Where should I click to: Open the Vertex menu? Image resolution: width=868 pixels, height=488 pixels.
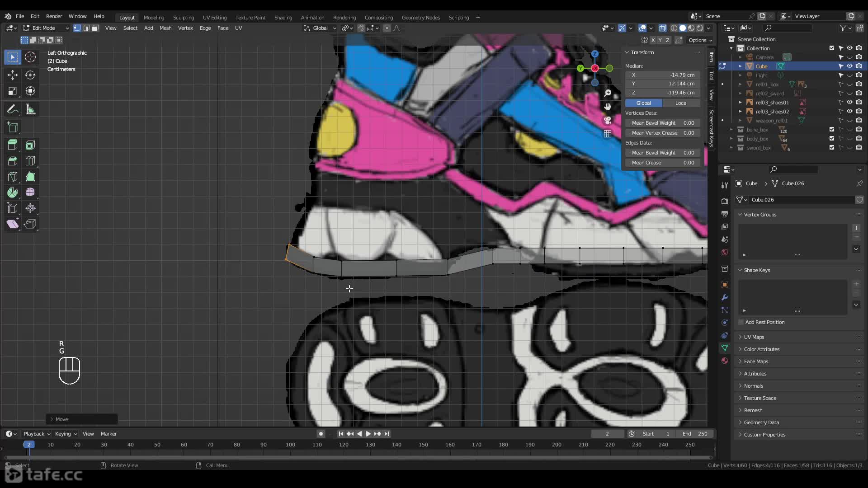185,28
